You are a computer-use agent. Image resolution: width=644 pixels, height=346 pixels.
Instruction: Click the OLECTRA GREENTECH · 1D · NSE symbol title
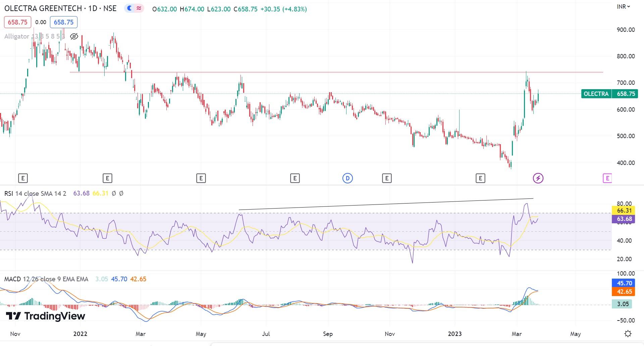[60, 9]
